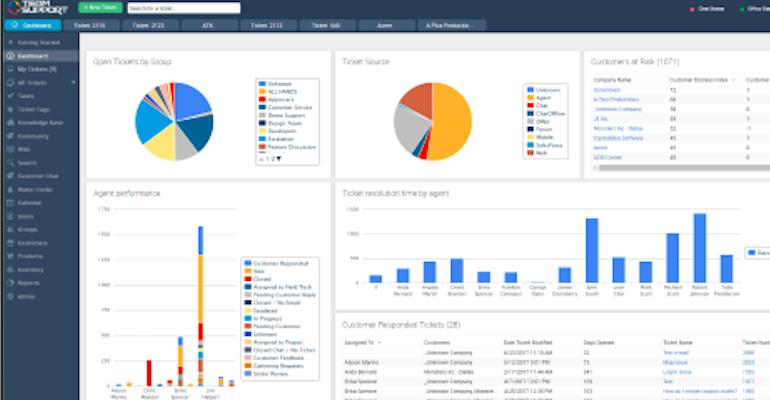
Task: Open Users in the sidebar
Action: point(26,216)
